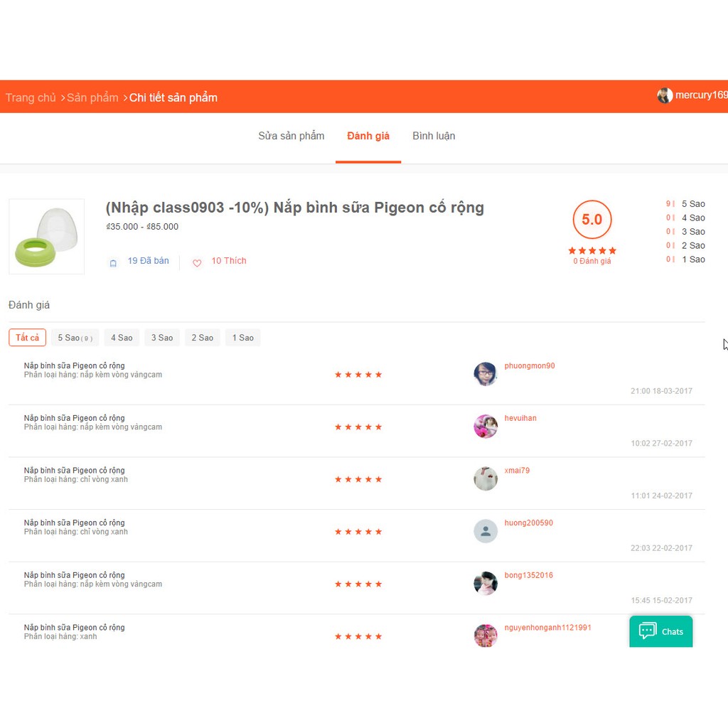Open nguyenhonganh1121991 username link
This screenshot has height=728, width=728.
pyautogui.click(x=548, y=628)
